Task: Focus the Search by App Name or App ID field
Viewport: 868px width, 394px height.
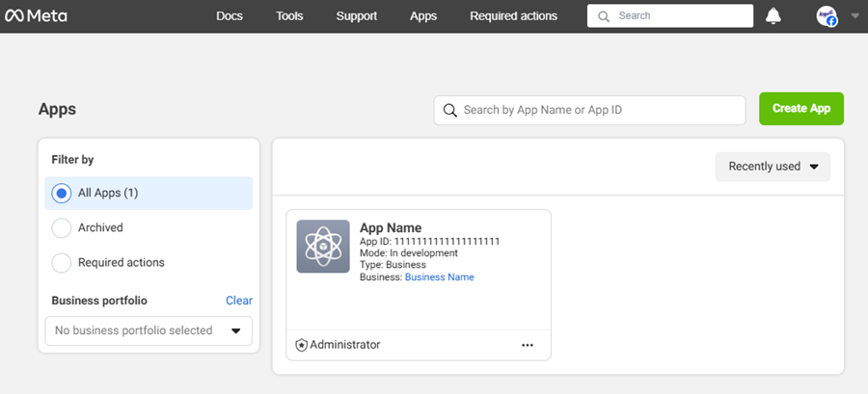Action: tap(589, 110)
